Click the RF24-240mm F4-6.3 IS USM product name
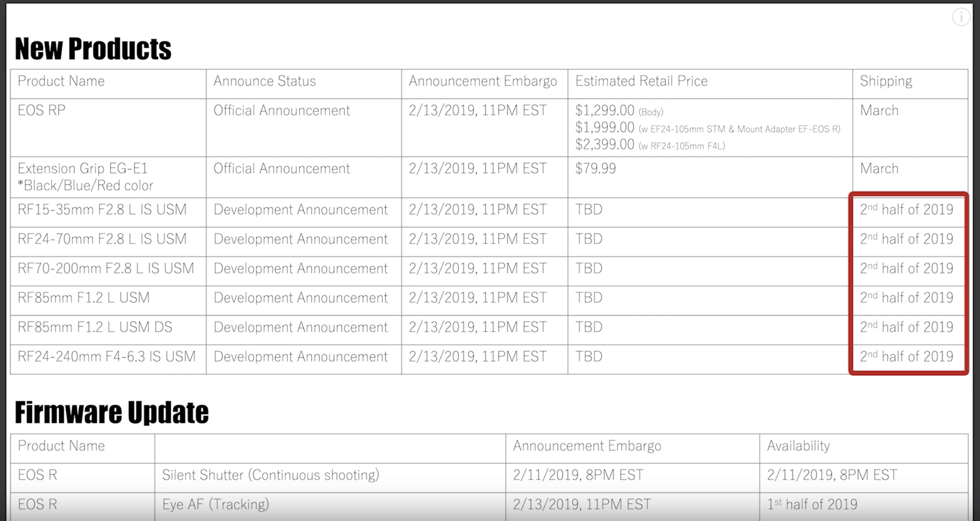The image size is (980, 521). click(106, 357)
